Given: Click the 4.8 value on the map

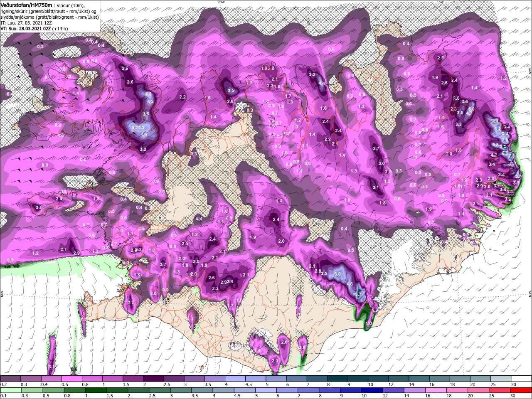Looking at the screenshot, I should (x=148, y=94).
